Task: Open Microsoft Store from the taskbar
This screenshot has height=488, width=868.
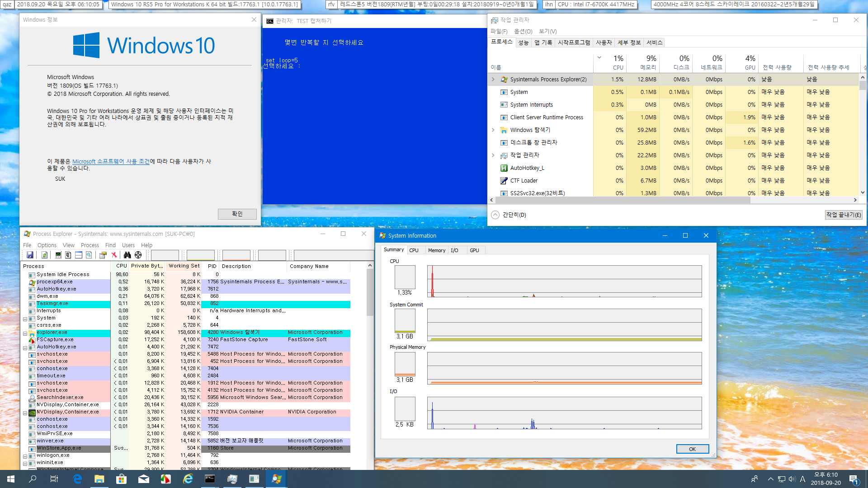Action: click(x=122, y=479)
